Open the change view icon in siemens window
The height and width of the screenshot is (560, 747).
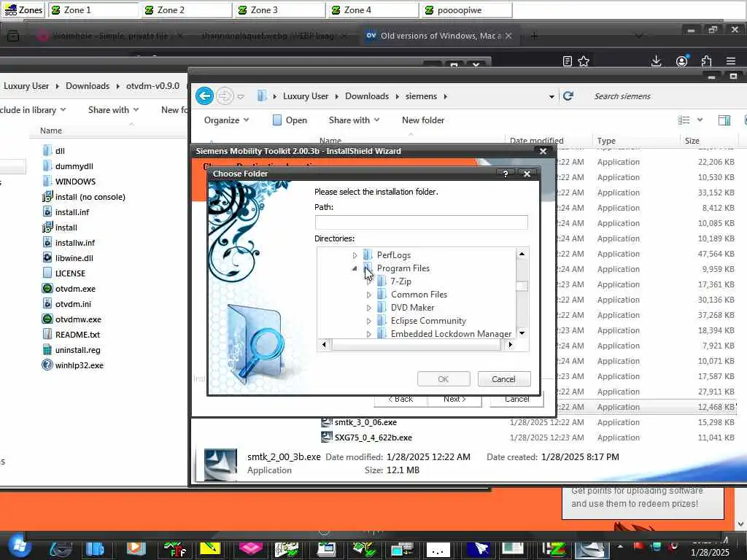684,120
